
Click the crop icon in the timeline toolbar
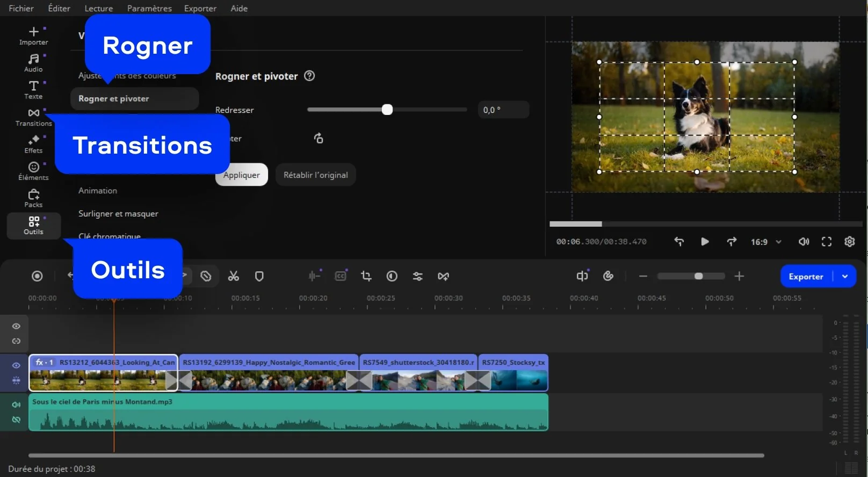[366, 276]
